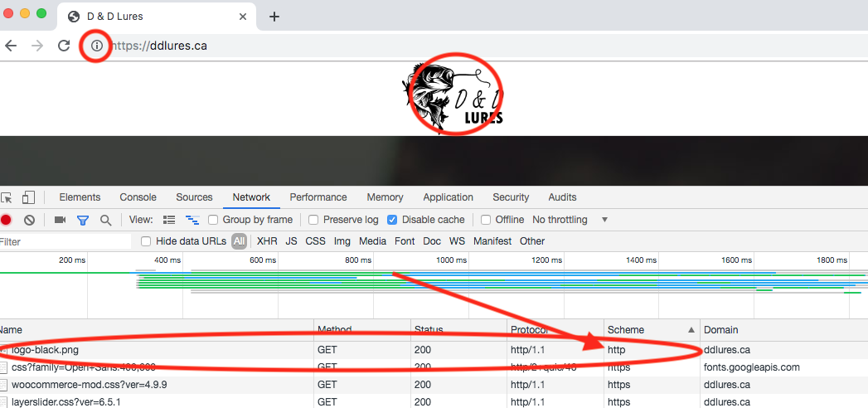Uncheck Disable cache checkbox

pos(392,220)
